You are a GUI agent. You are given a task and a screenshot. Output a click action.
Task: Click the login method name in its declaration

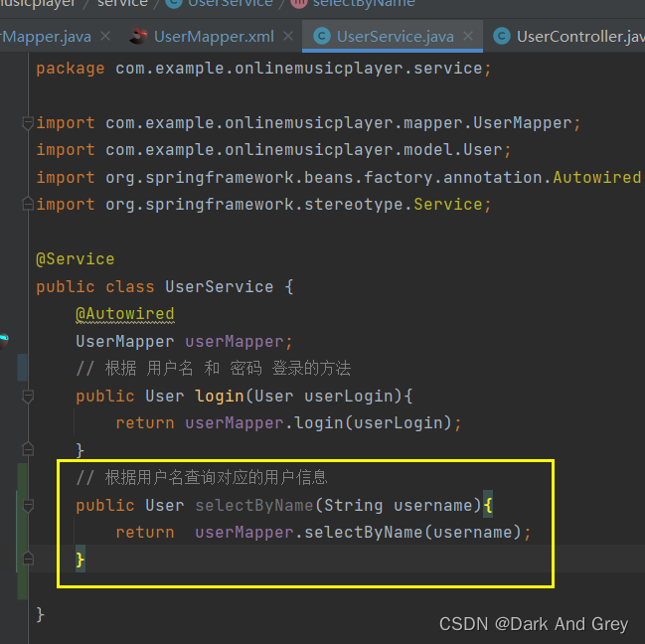[220, 396]
